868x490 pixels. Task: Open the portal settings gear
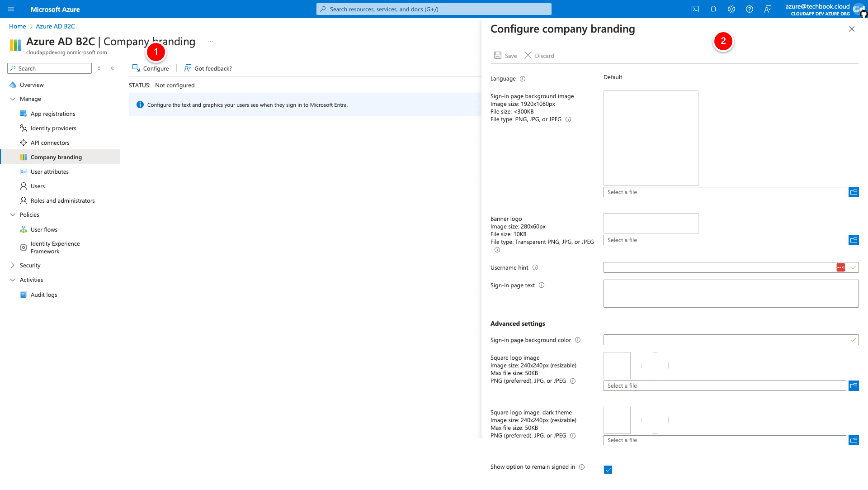click(x=731, y=9)
